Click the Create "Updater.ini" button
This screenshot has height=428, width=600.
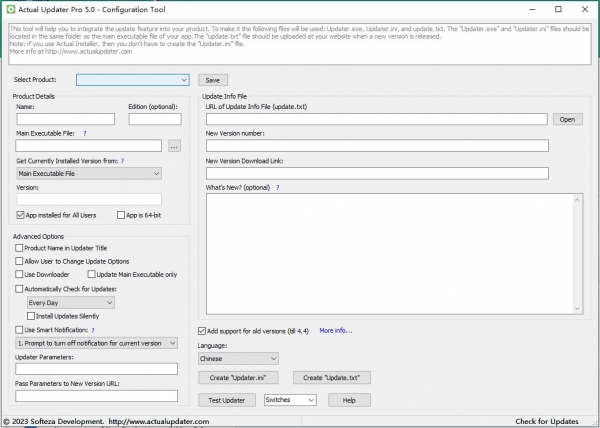238,378
